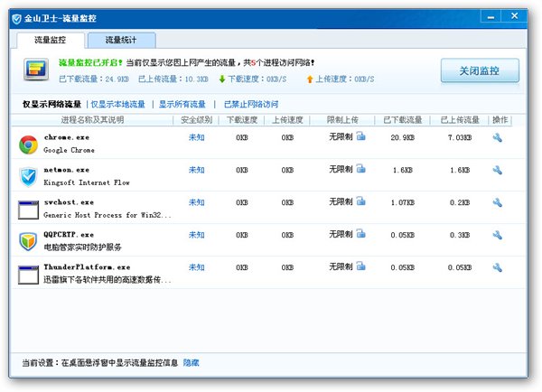
Task: Click the QQPCRTP.exe shield icon
Action: click(x=28, y=241)
